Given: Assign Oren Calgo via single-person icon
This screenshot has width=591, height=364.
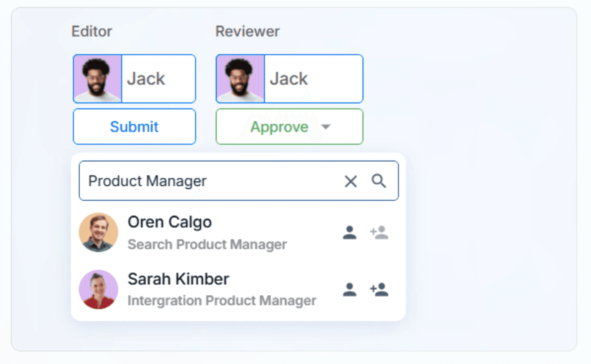Looking at the screenshot, I should point(350,232).
